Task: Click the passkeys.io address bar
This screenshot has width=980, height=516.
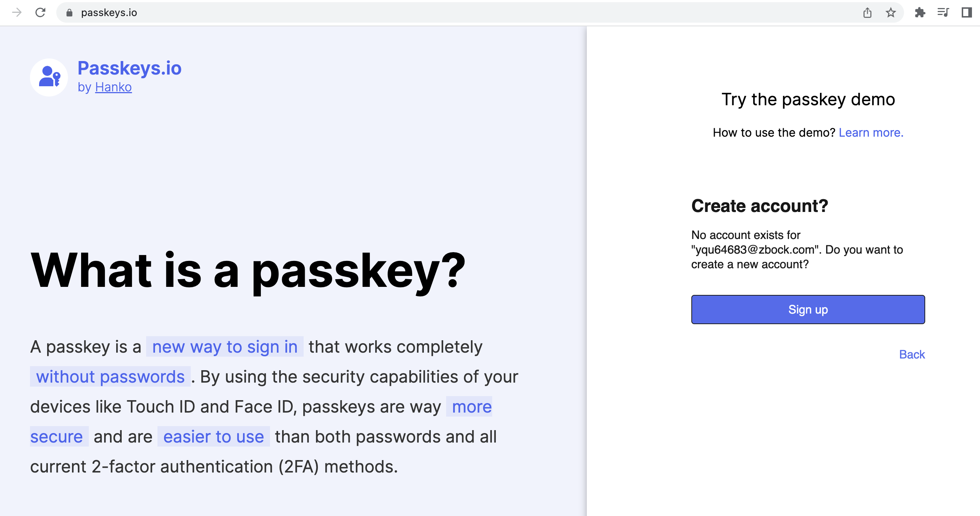Action: [456, 12]
